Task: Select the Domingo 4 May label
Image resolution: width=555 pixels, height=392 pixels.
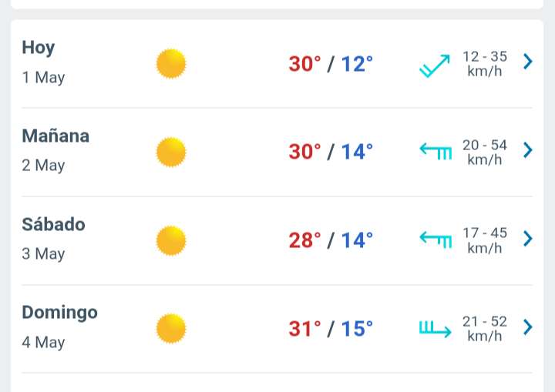Action: click(59, 327)
